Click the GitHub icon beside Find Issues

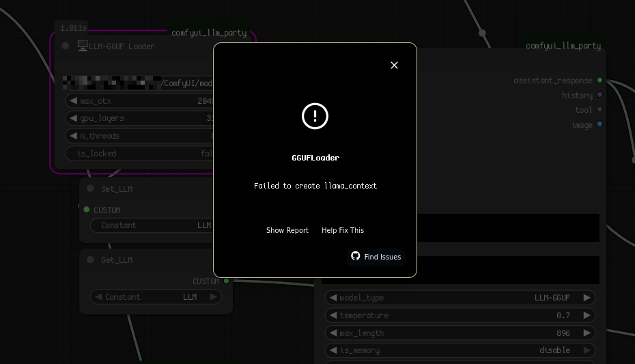tap(356, 256)
